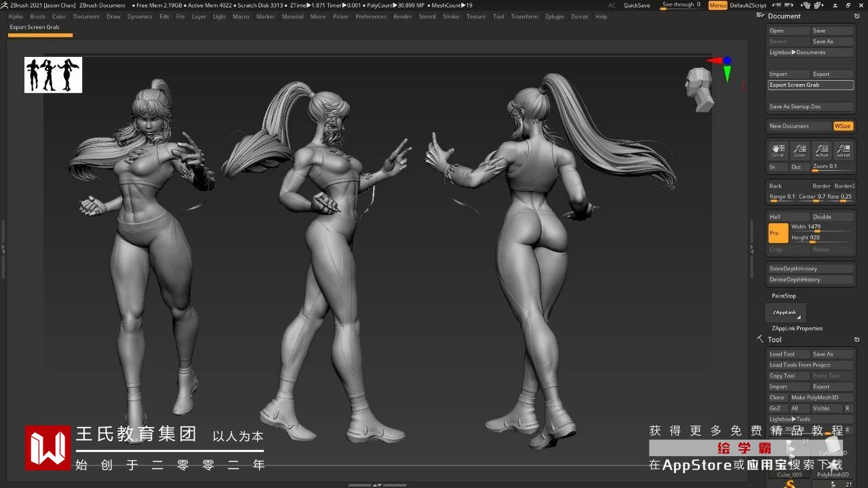Viewport: 868px width, 488px height.
Task: Open the Alpha menu
Action: click(16, 16)
